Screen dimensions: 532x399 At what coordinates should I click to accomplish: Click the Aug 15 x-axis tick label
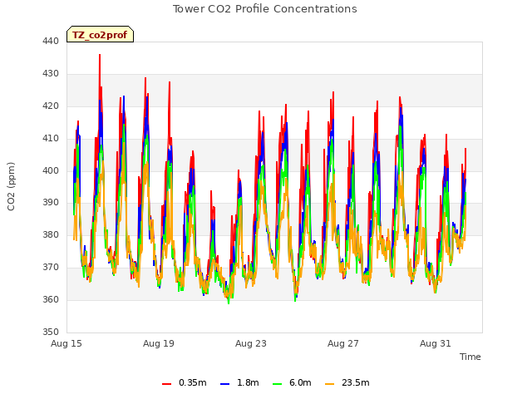(x=66, y=343)
